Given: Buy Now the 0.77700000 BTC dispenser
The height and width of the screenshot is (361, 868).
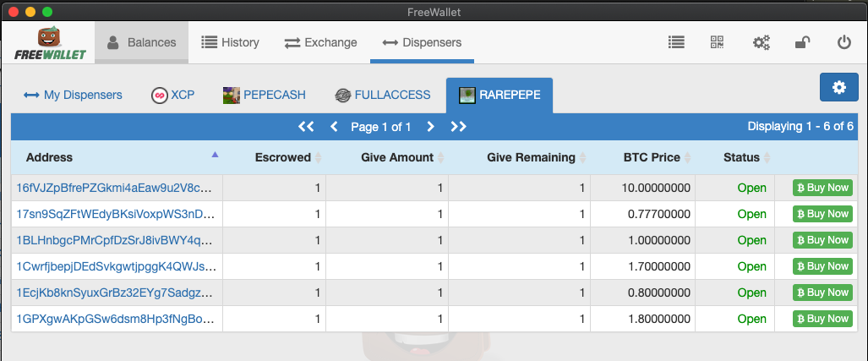Looking at the screenshot, I should point(822,214).
